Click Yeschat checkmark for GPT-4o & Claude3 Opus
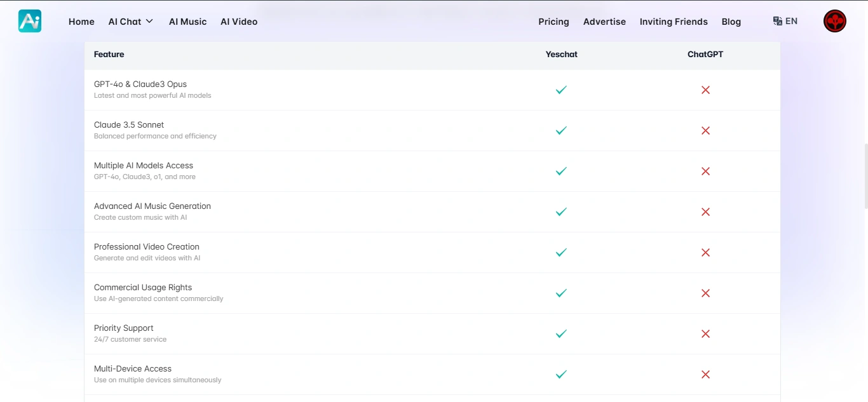 click(x=561, y=90)
